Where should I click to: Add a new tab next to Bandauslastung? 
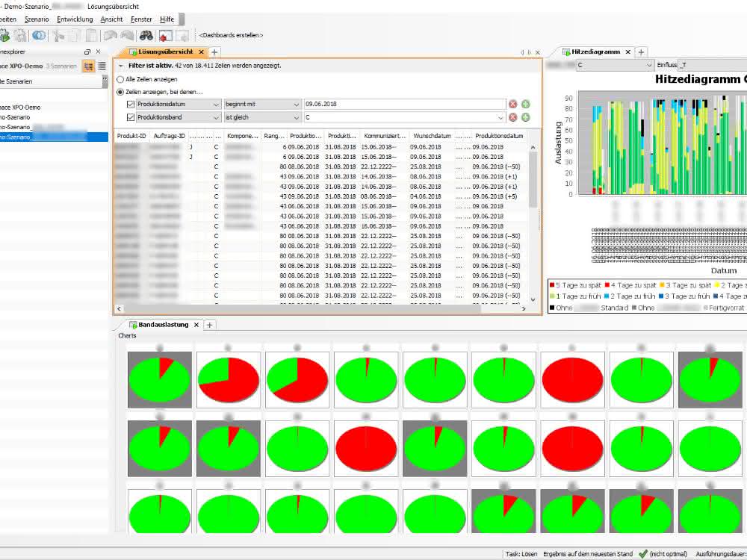click(x=209, y=325)
